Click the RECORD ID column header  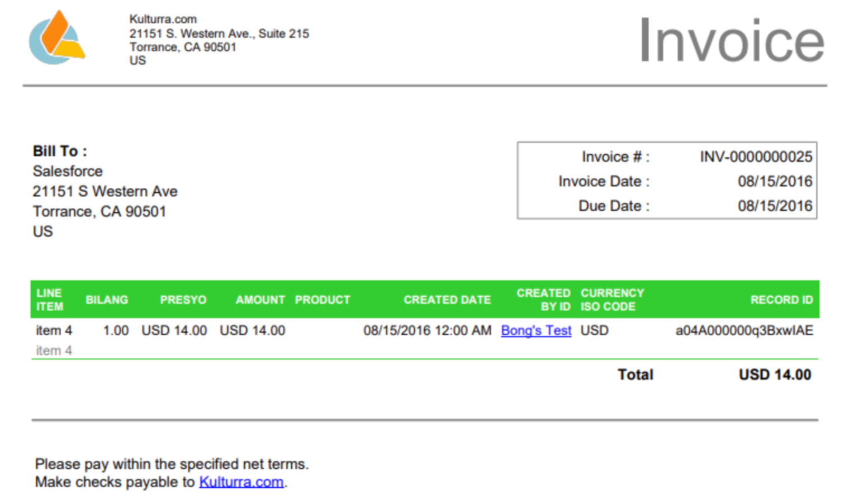781,300
